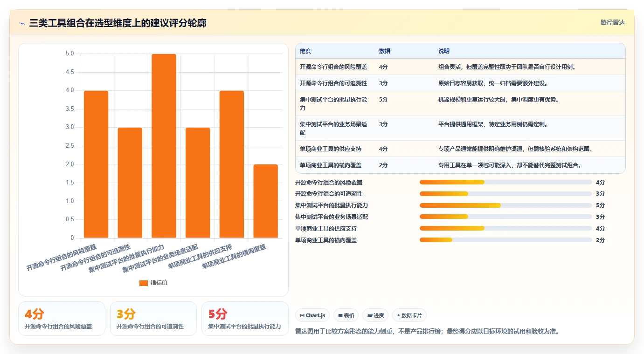Click the orange 指标值 legend swatch
644x354 pixels.
(144, 283)
